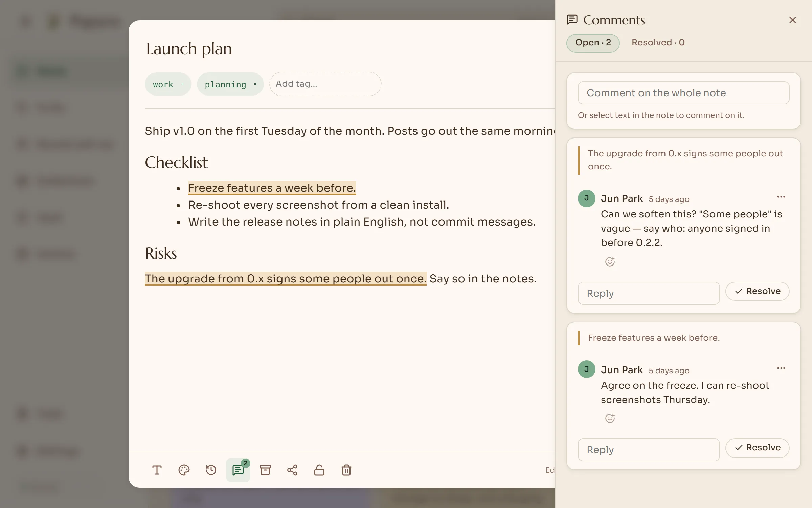Remove the planning tag
The image size is (812, 508).
click(x=255, y=84)
